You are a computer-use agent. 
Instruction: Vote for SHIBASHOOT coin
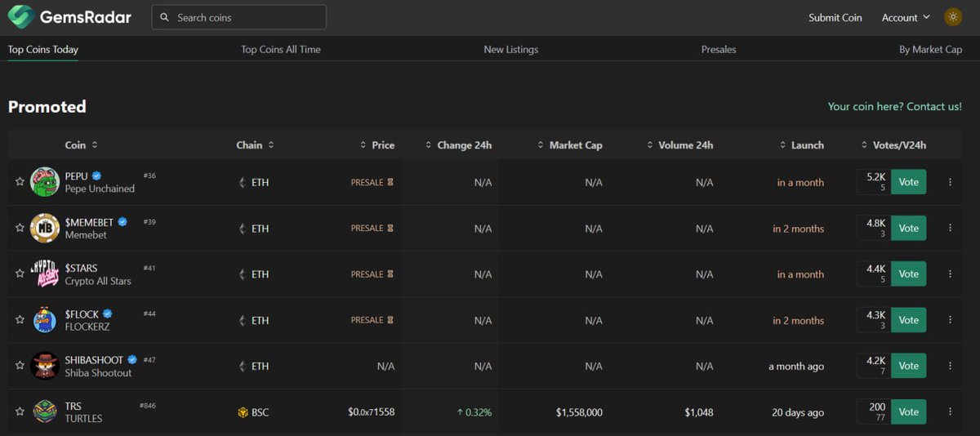click(x=909, y=366)
